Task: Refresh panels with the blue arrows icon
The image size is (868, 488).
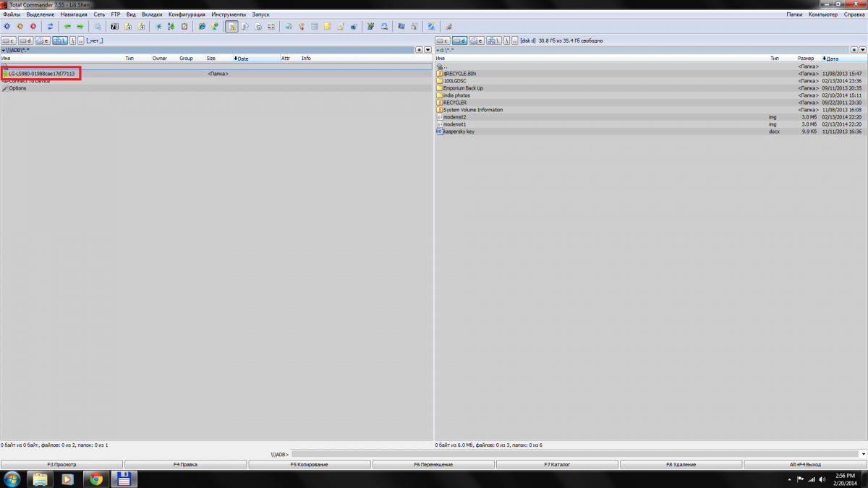Action: 50,27
